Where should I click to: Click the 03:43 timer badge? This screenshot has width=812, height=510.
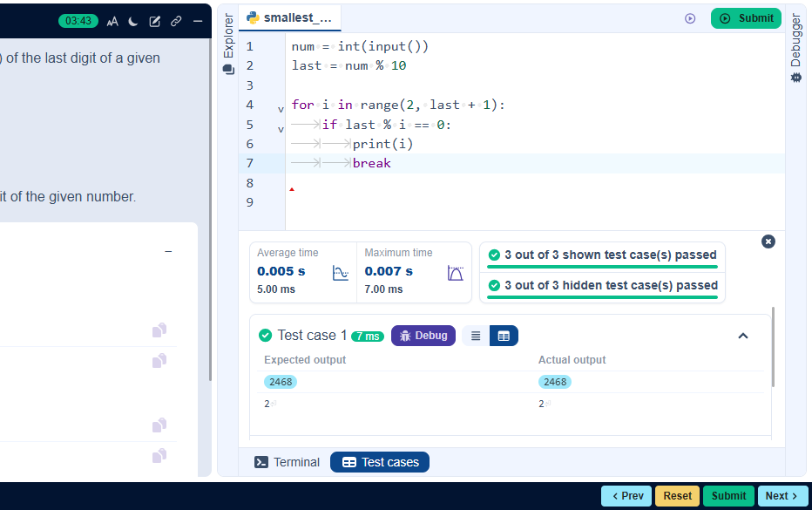click(x=78, y=21)
